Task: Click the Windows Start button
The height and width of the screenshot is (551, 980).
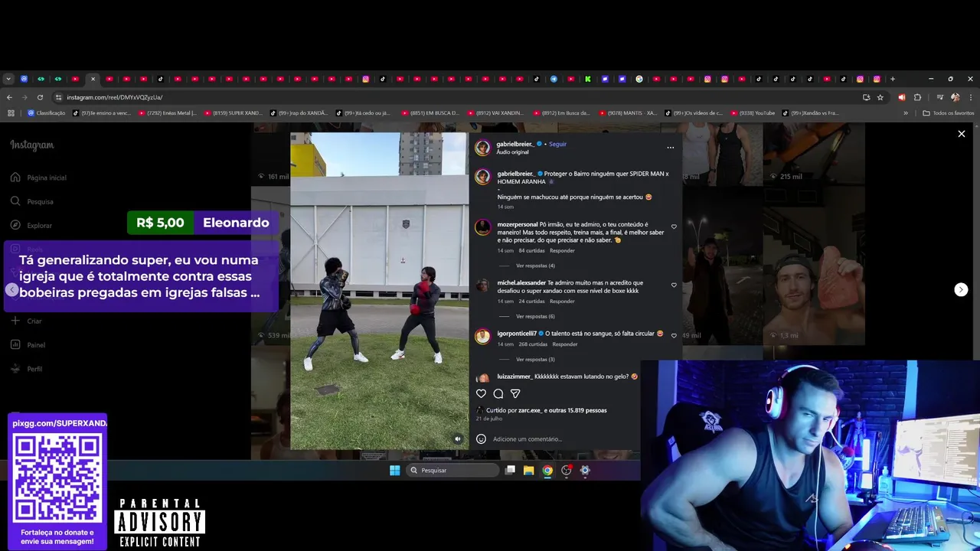Action: coord(394,470)
